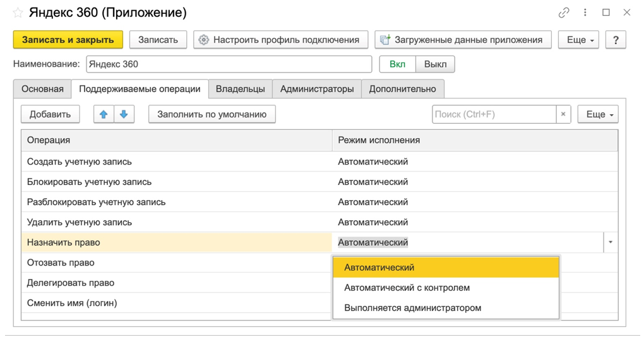Open the Администраторы tab
644x342 pixels.
(x=316, y=89)
